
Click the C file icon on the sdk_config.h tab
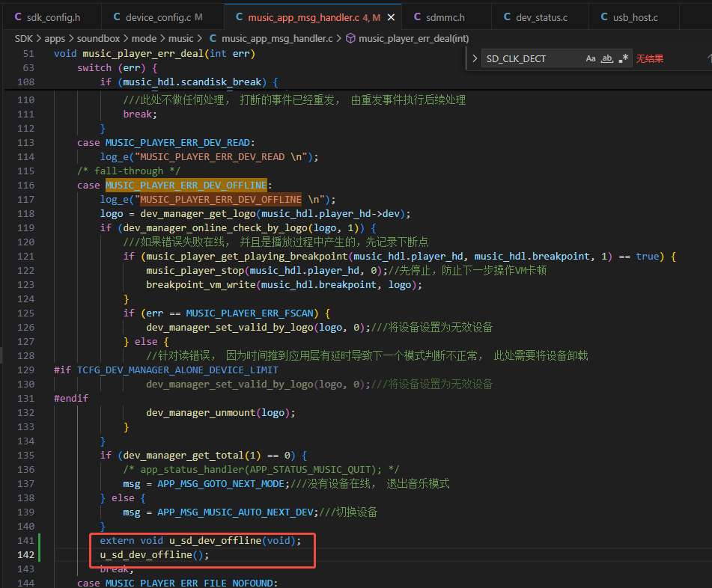(18, 17)
